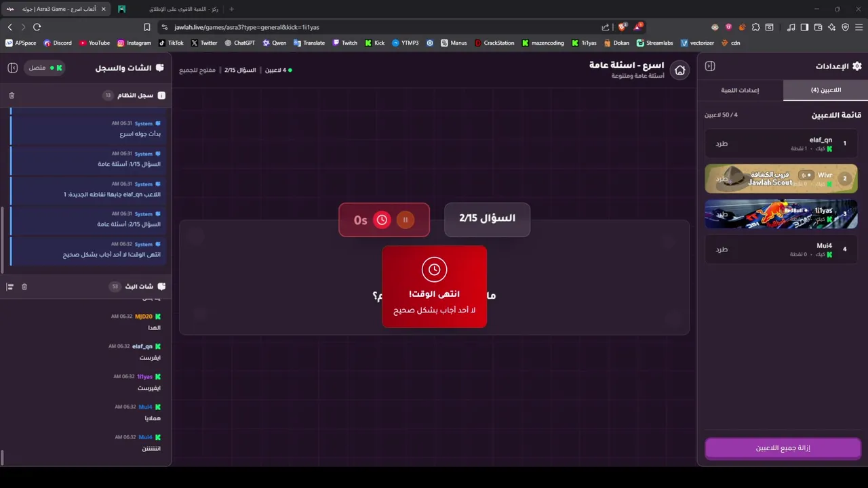The height and width of the screenshot is (488, 868).
Task: Open the settings gear icon الإعدادات
Action: (857, 66)
